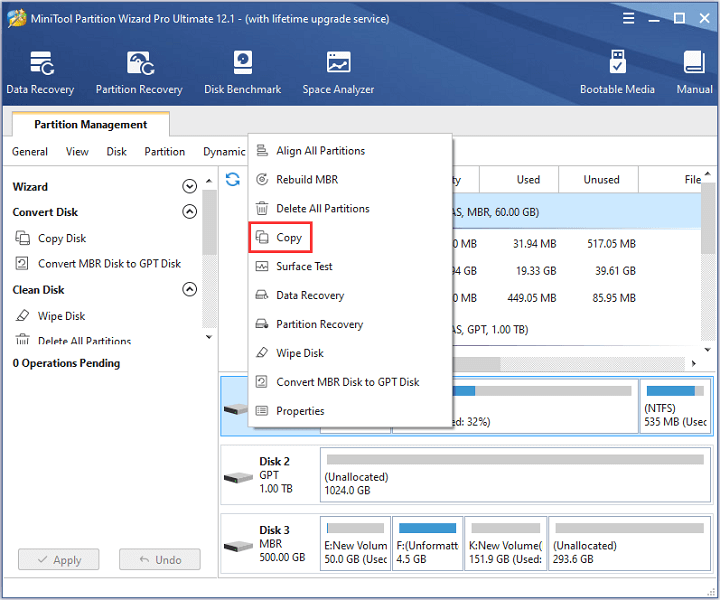Screen dimensions: 720x600
Task: Click the Surface Test menu icon
Action: click(262, 266)
